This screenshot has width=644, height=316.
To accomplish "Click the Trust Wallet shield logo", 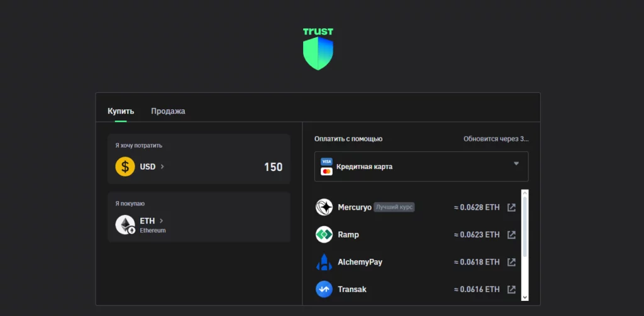I will coord(318,49).
